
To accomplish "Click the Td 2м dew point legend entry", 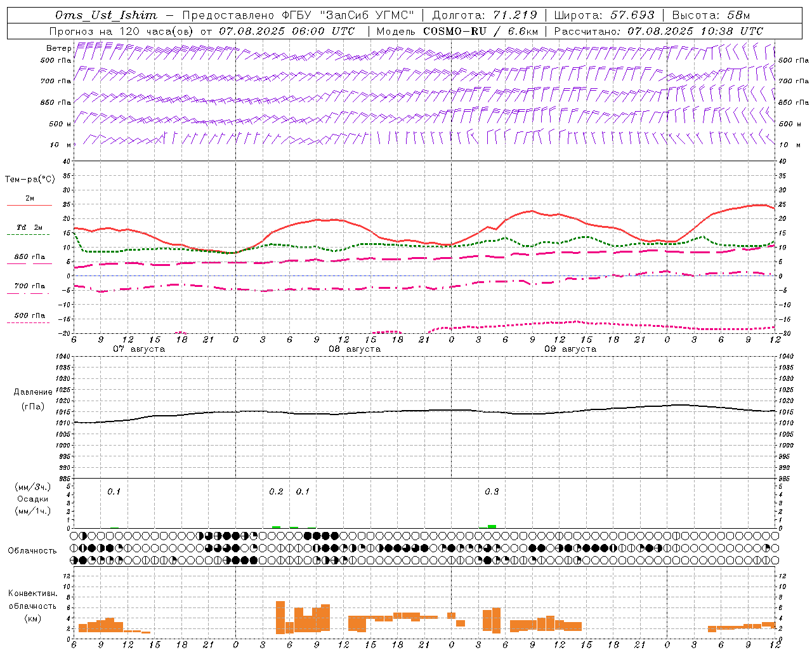I will [x=30, y=227].
